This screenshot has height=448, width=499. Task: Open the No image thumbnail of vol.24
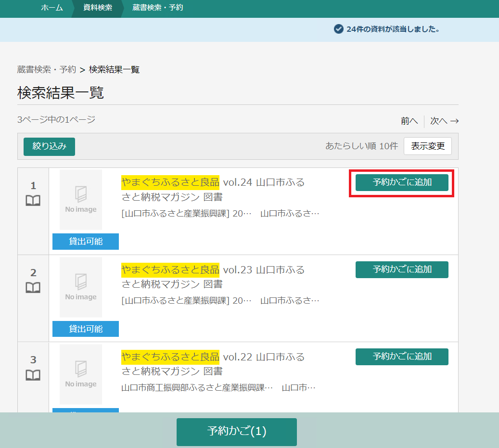(x=81, y=199)
